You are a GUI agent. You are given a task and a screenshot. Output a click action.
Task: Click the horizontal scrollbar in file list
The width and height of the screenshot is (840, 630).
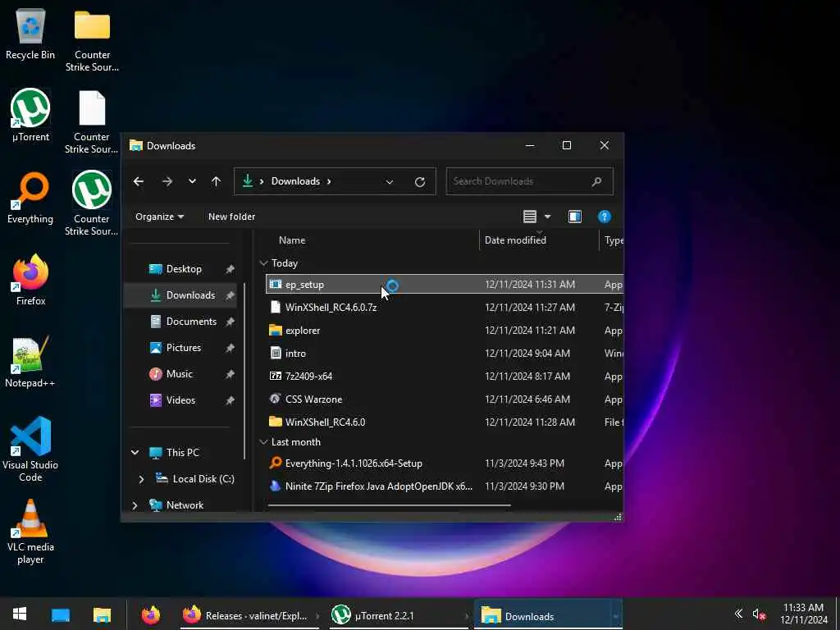389,505
